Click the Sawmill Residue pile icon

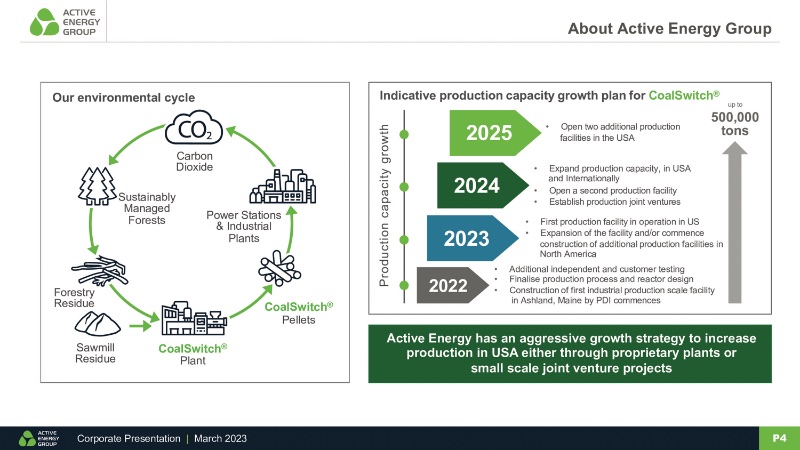pyautogui.click(x=99, y=322)
